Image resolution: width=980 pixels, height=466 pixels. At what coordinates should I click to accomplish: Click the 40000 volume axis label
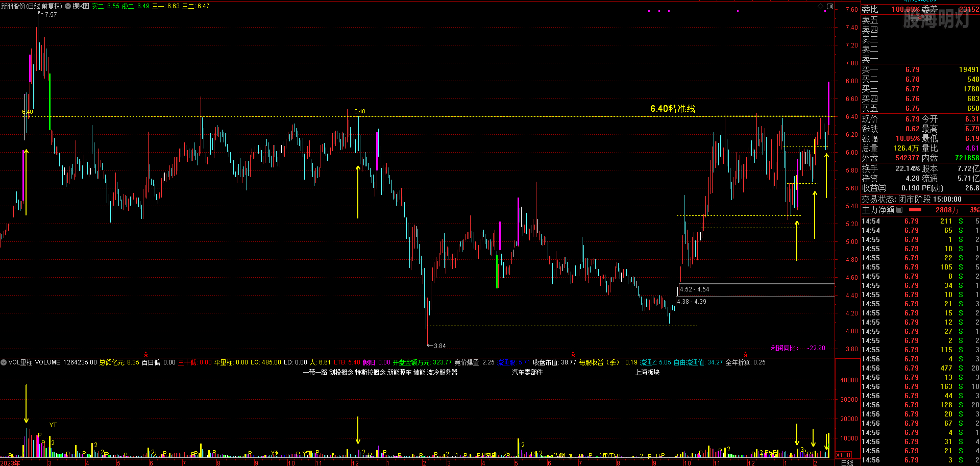click(849, 380)
